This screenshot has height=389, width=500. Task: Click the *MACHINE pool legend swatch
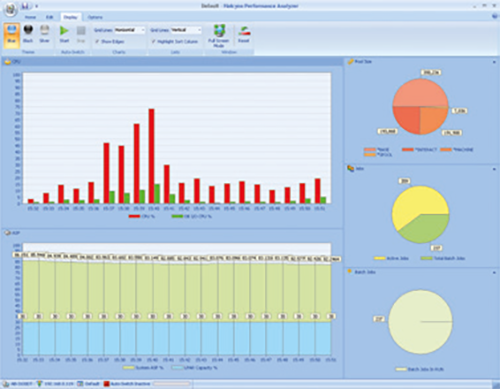446,150
